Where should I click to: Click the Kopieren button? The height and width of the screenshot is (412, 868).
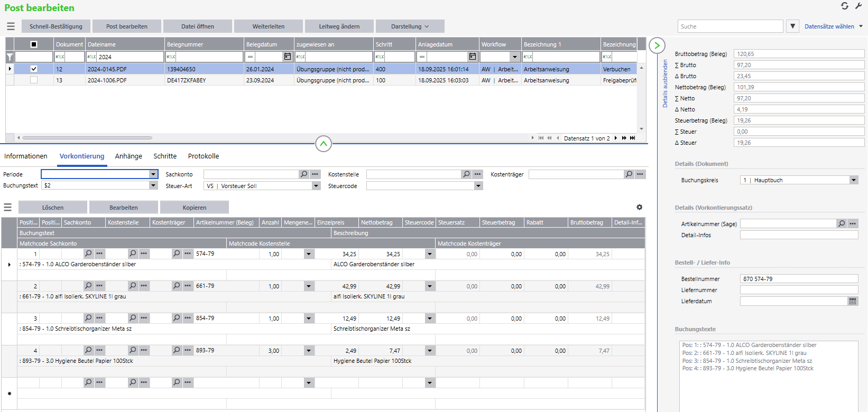[195, 208]
